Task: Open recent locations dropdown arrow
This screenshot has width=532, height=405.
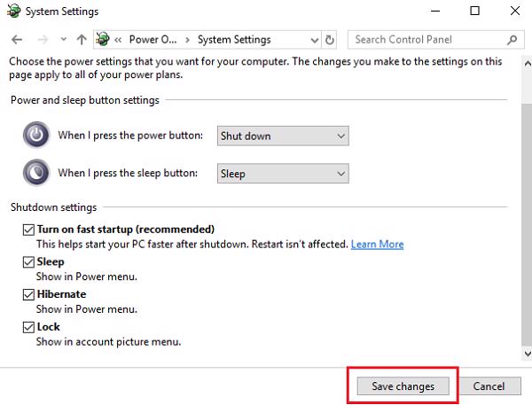Action: tap(62, 40)
